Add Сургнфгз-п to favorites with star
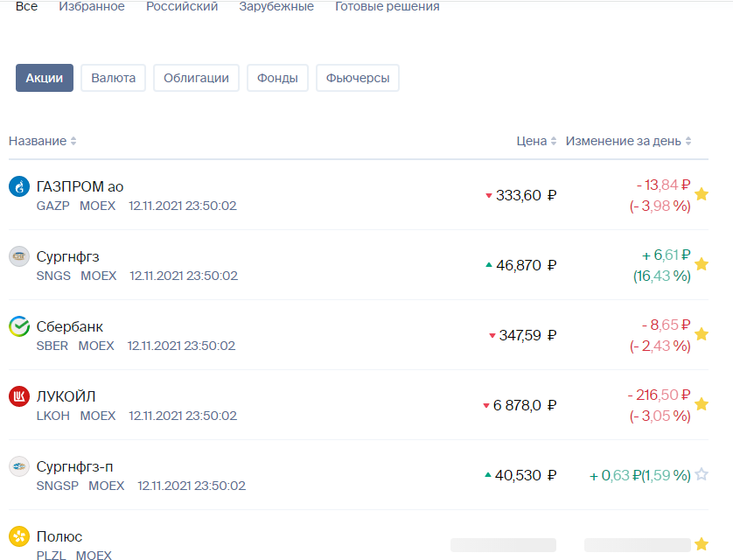The width and height of the screenshot is (733, 560). 702,474
